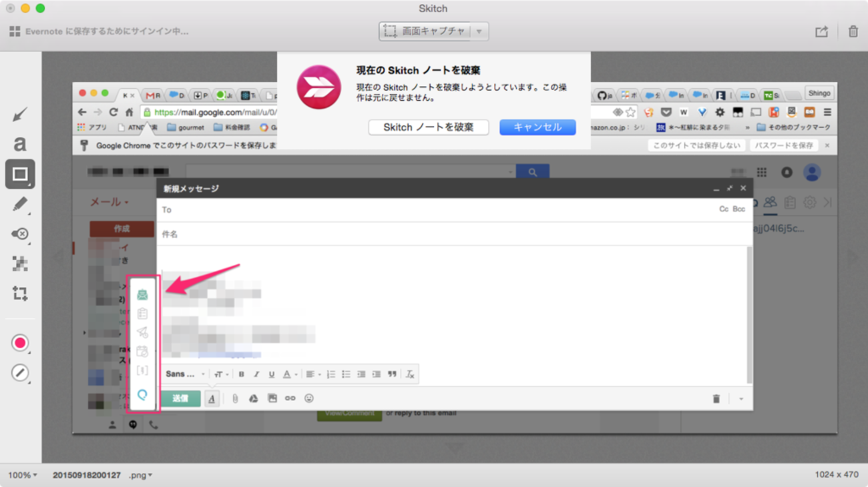Click the 件名 subject field
The image size is (868, 487).
[454, 234]
